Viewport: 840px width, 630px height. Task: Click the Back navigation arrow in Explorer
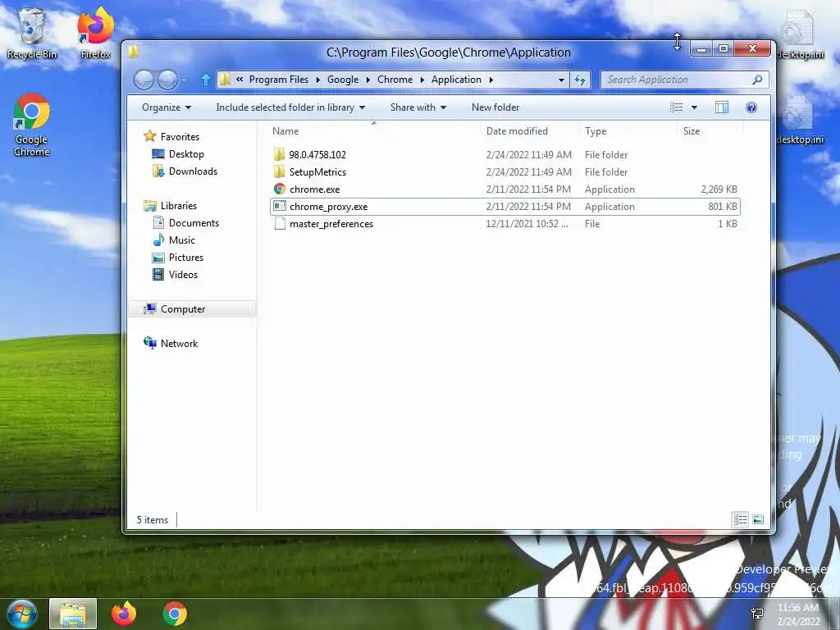[x=144, y=80]
